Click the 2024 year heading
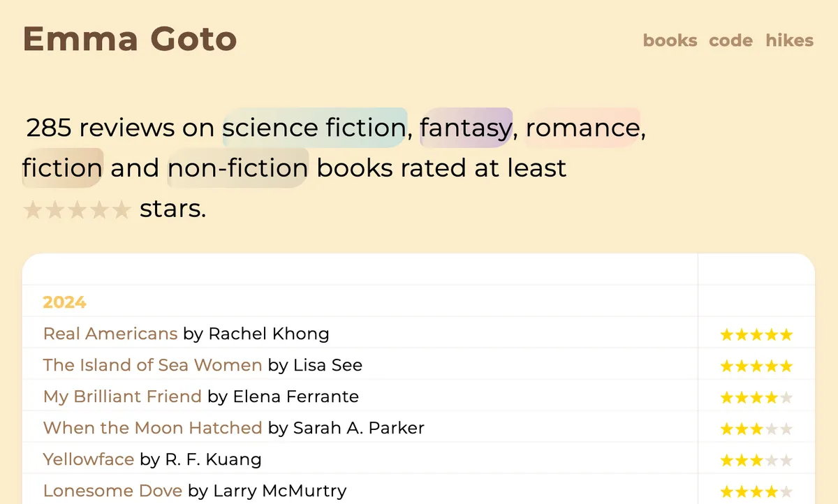Image resolution: width=838 pixels, height=504 pixels. tap(64, 302)
